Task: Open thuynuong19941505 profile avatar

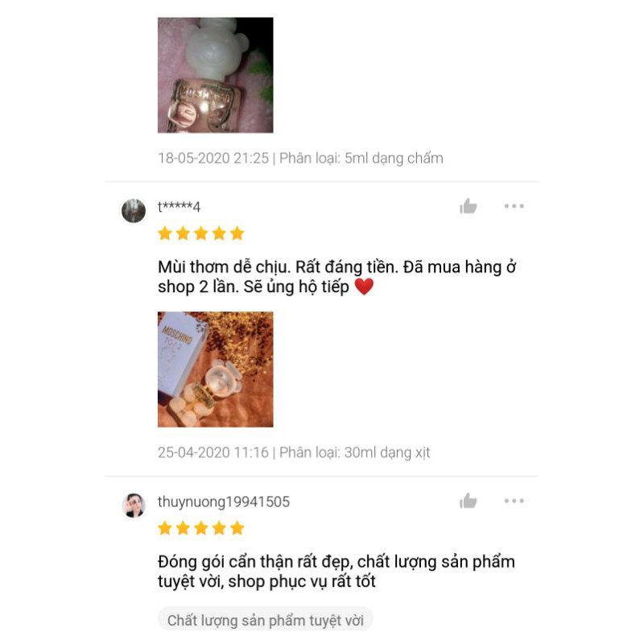Action: [x=134, y=506]
